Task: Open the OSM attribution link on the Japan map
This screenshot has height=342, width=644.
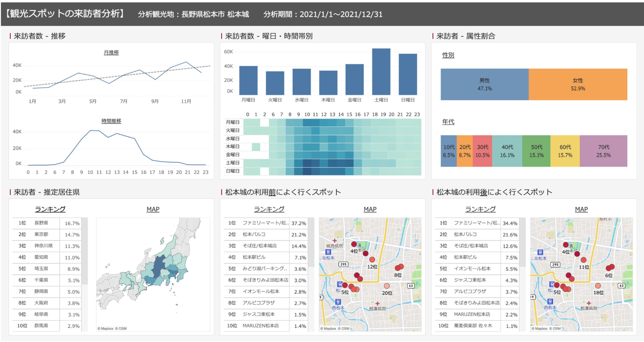Action: (x=121, y=328)
